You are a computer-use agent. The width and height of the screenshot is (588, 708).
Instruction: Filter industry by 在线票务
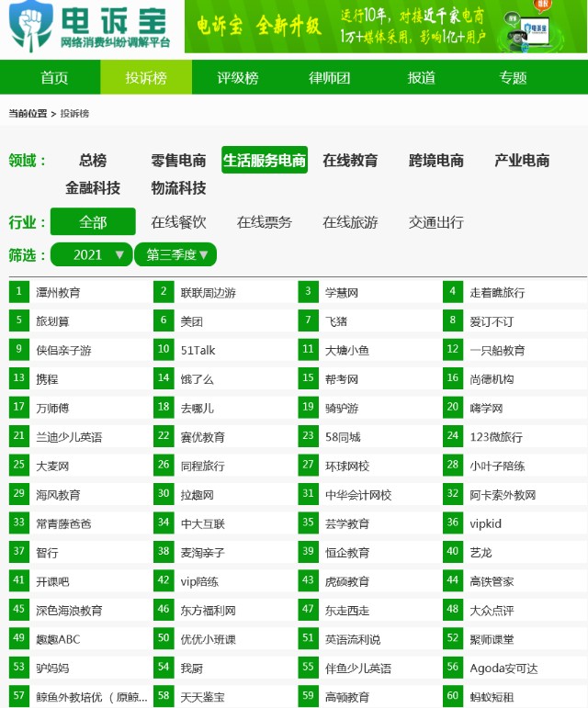265,222
